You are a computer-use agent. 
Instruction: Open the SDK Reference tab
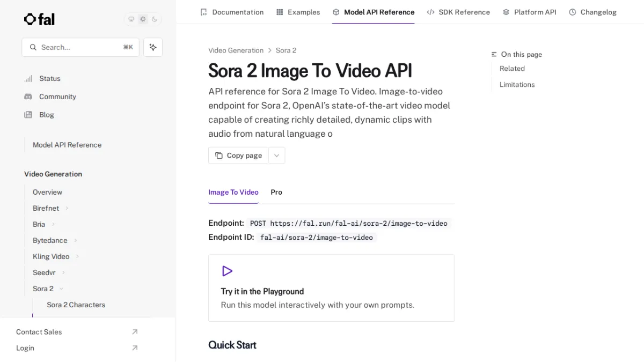pyautogui.click(x=458, y=12)
